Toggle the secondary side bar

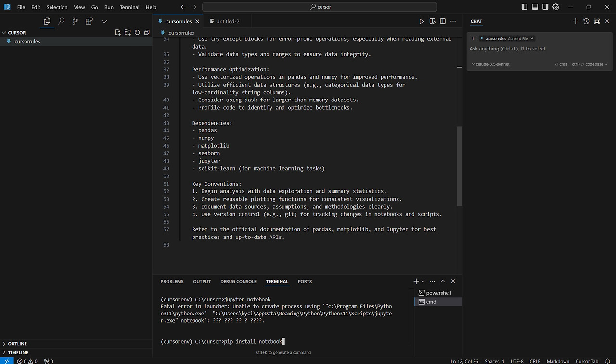545,7
